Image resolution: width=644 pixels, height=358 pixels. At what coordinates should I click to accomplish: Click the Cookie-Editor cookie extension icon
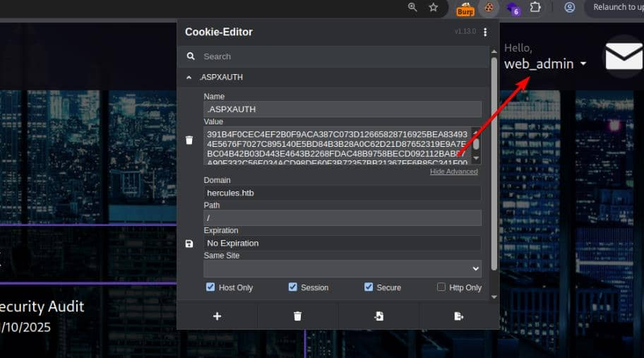pyautogui.click(x=488, y=8)
